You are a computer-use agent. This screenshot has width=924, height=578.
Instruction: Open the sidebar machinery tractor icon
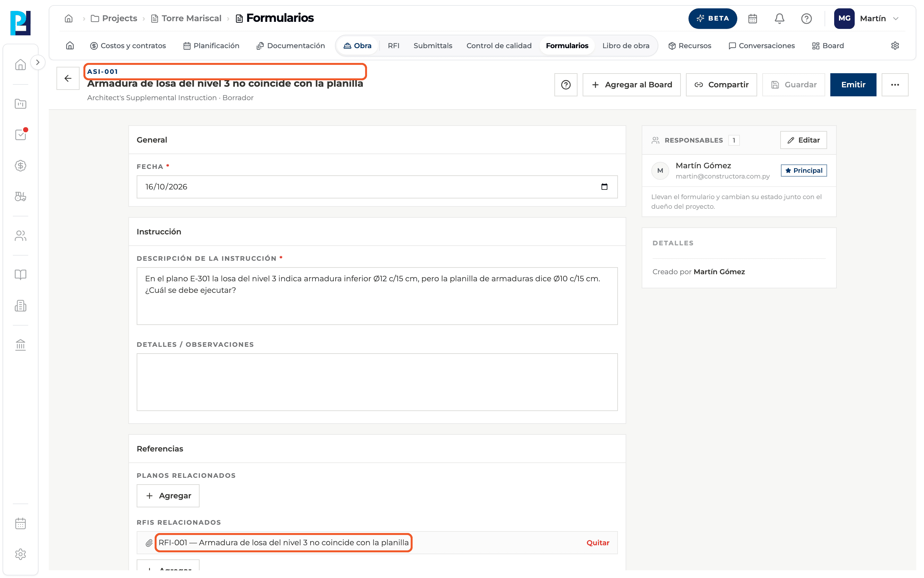pos(20,197)
